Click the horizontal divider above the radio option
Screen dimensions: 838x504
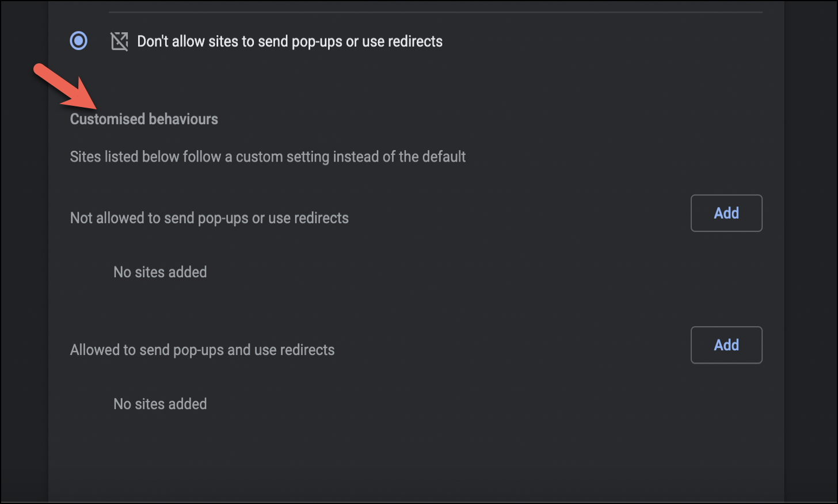(x=435, y=12)
